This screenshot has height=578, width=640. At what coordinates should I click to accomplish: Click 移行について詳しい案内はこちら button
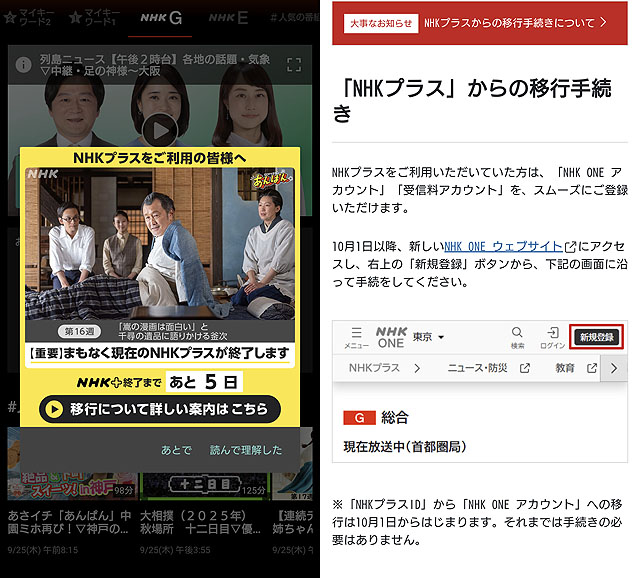point(160,409)
